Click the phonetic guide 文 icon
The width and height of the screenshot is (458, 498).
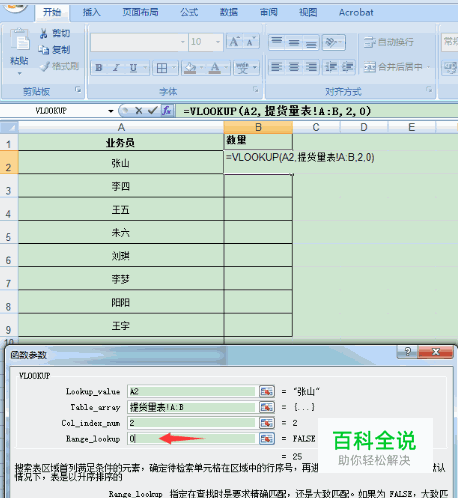(242, 68)
